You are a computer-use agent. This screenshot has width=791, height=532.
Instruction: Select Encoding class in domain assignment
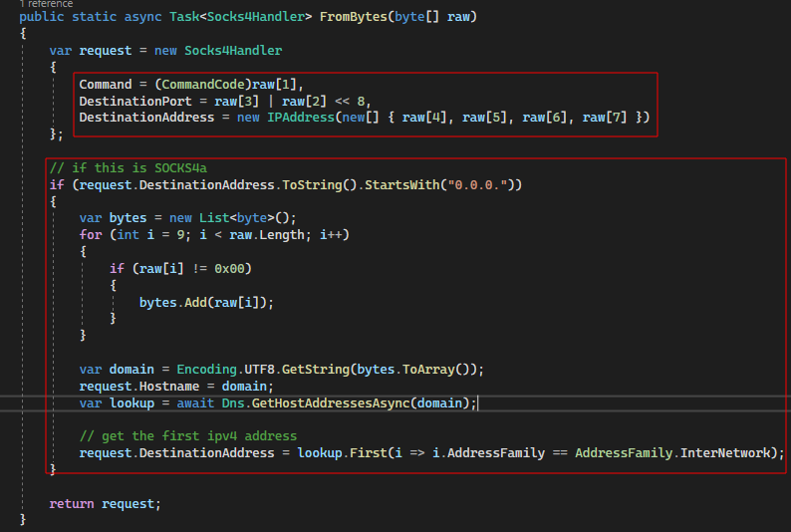tap(206, 370)
